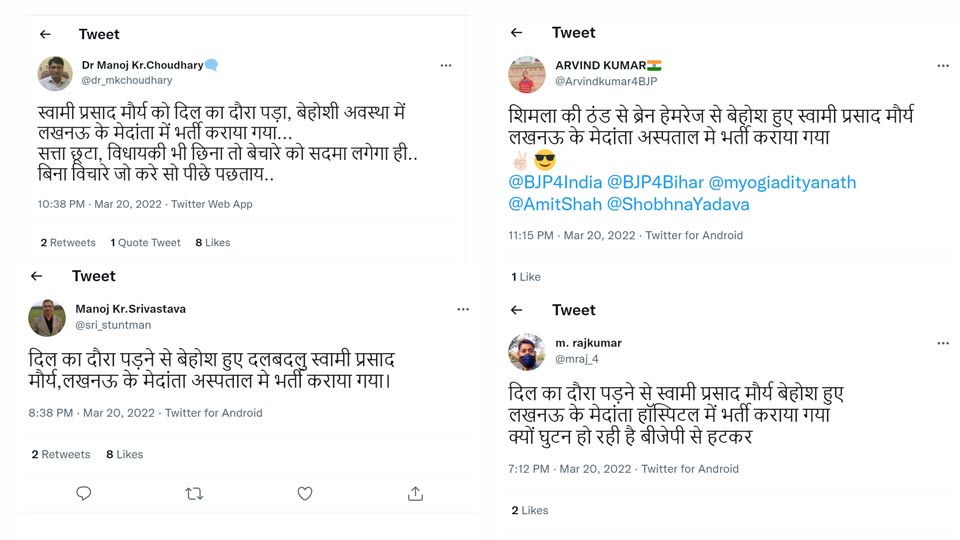Open Dr Manoj Kr.Choudhary's profile picture
This screenshot has height=540, width=960.
tap(55, 73)
